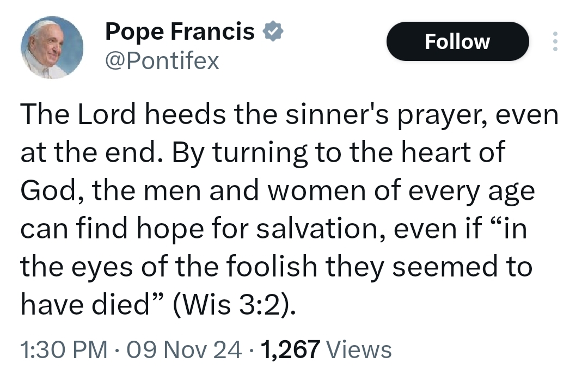Open Pope Francis profile picture
Viewport: 588px width, 375px height.
click(x=52, y=47)
